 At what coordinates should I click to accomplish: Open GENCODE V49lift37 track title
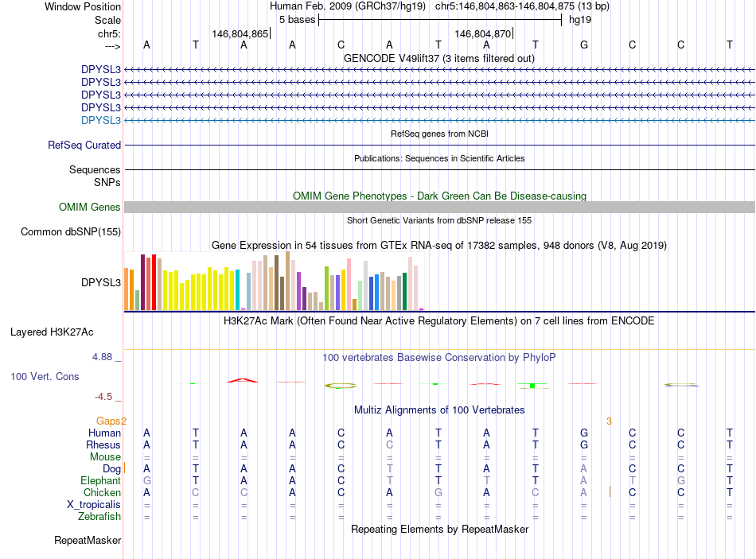(x=438, y=58)
